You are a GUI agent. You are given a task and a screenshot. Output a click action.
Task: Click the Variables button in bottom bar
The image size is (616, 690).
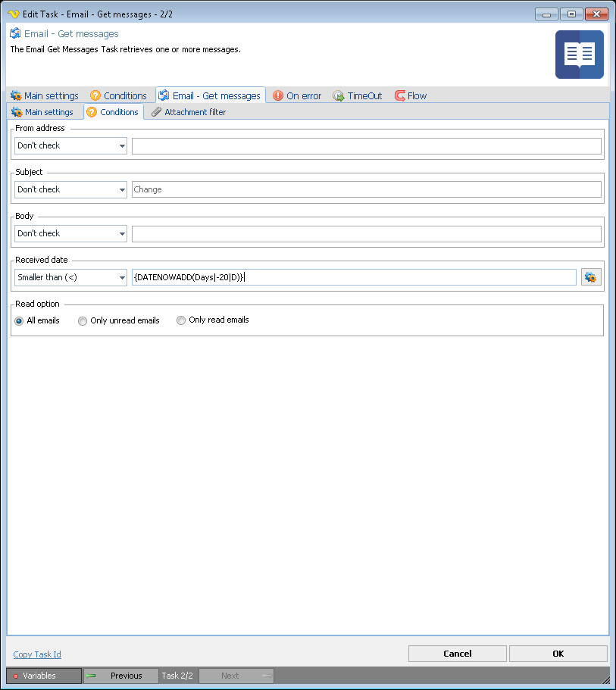click(44, 676)
